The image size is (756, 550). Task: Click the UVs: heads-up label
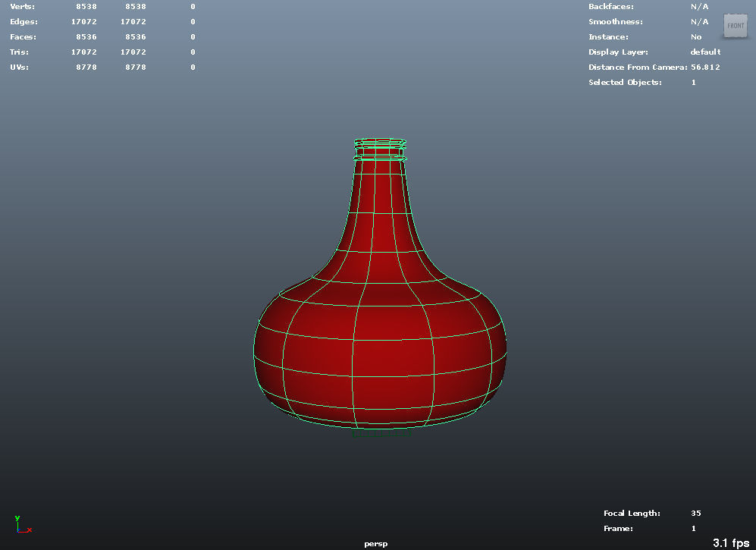point(19,67)
